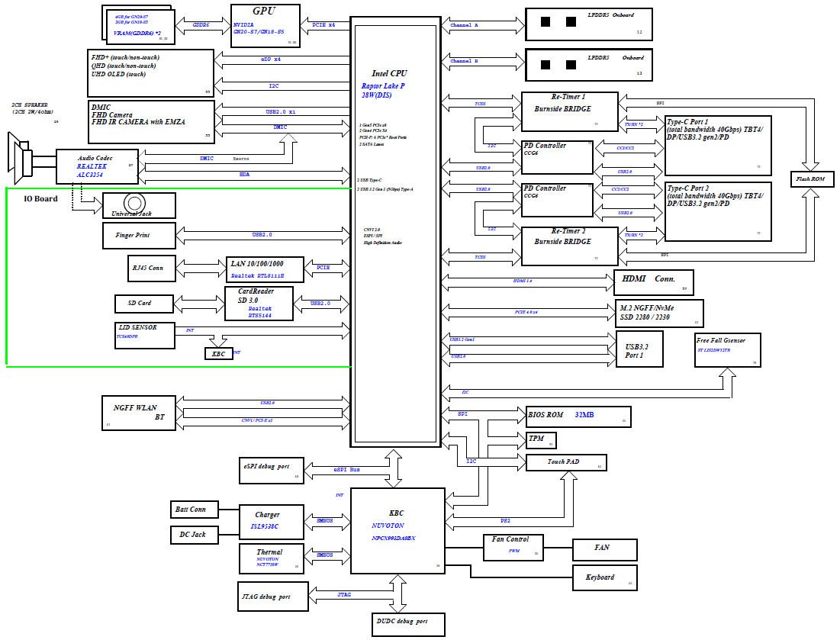Click the Fan Control PWM block
The width and height of the screenshot is (840, 640).
[x=514, y=547]
